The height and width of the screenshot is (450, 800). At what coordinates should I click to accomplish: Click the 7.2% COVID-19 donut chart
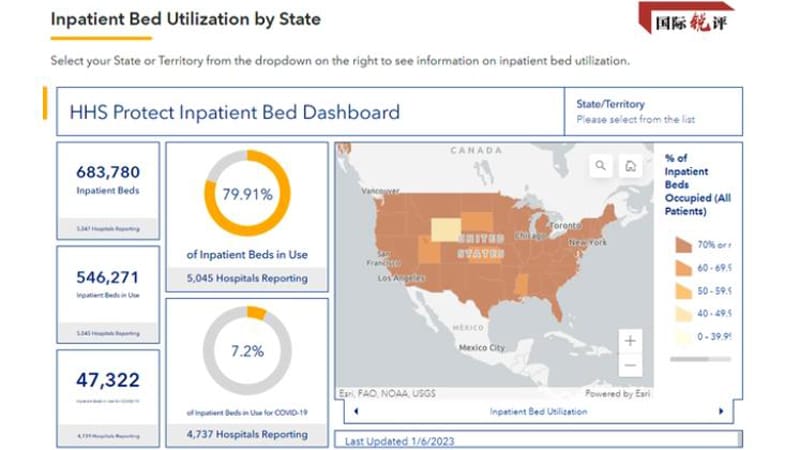click(x=247, y=351)
